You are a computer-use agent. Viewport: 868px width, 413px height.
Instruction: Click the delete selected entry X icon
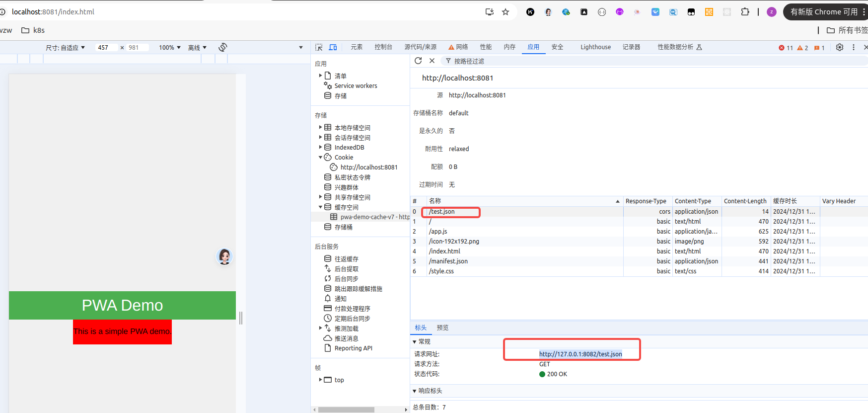432,61
